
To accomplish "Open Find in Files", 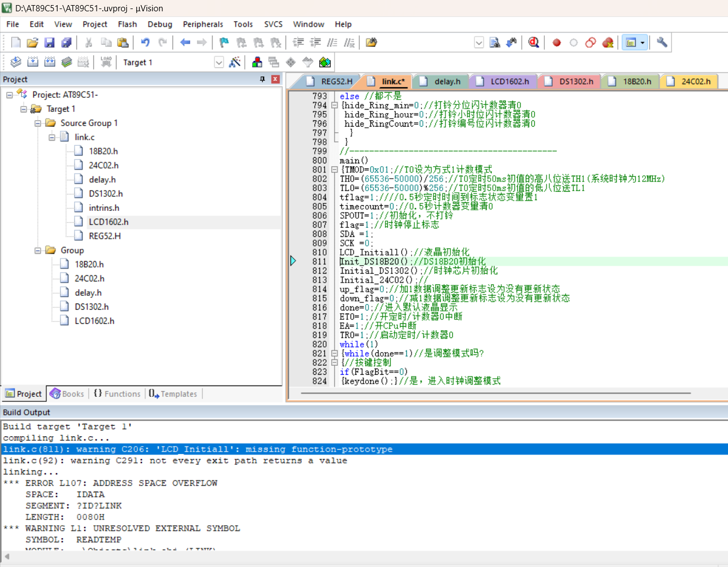I will click(371, 42).
